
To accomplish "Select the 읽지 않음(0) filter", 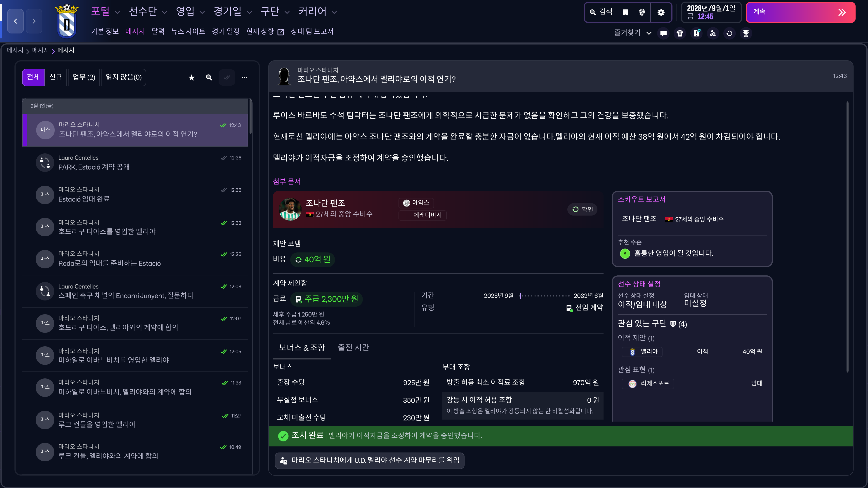I will pos(123,77).
